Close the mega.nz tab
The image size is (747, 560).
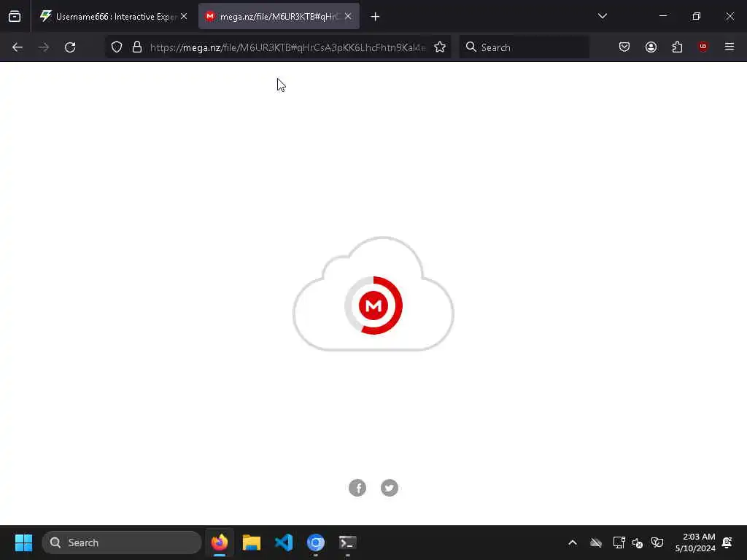point(348,17)
